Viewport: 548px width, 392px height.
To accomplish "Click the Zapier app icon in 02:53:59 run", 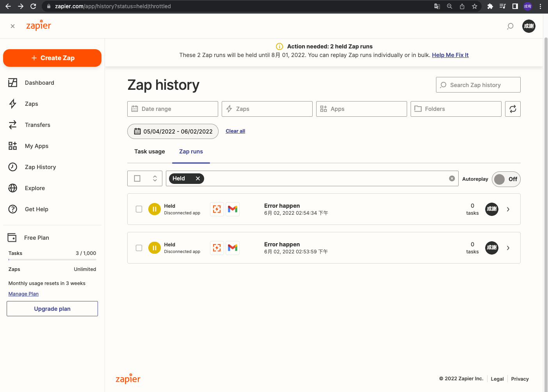I will tap(217, 248).
